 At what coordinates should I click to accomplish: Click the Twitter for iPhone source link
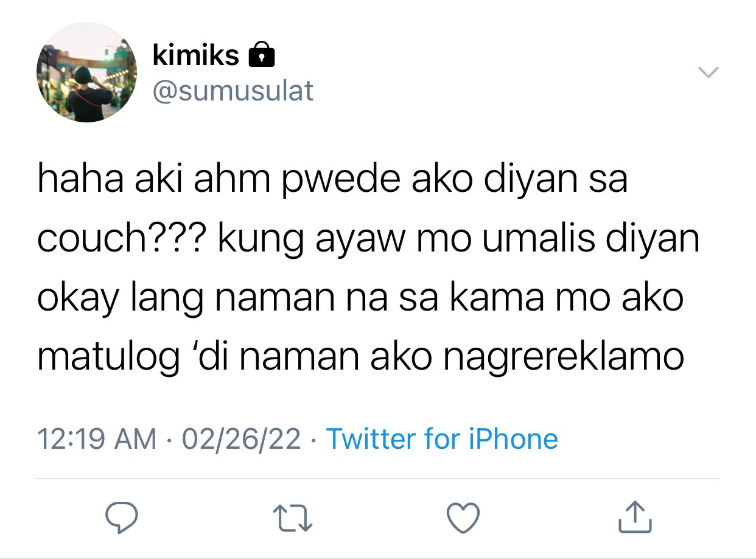pos(443,439)
